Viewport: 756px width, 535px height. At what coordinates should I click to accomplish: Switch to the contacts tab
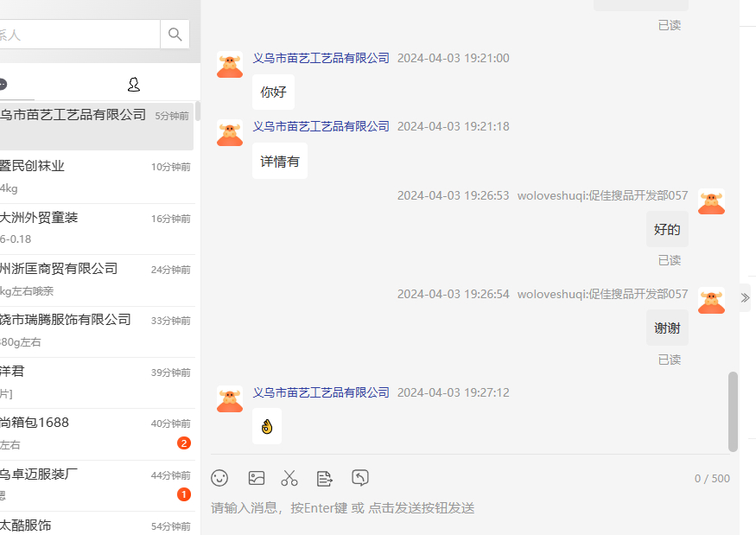coord(133,84)
